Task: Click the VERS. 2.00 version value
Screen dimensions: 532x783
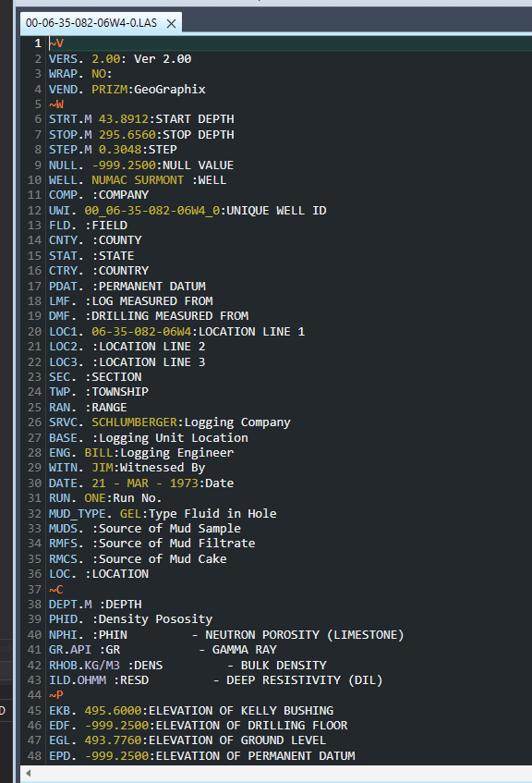Action: (102, 58)
